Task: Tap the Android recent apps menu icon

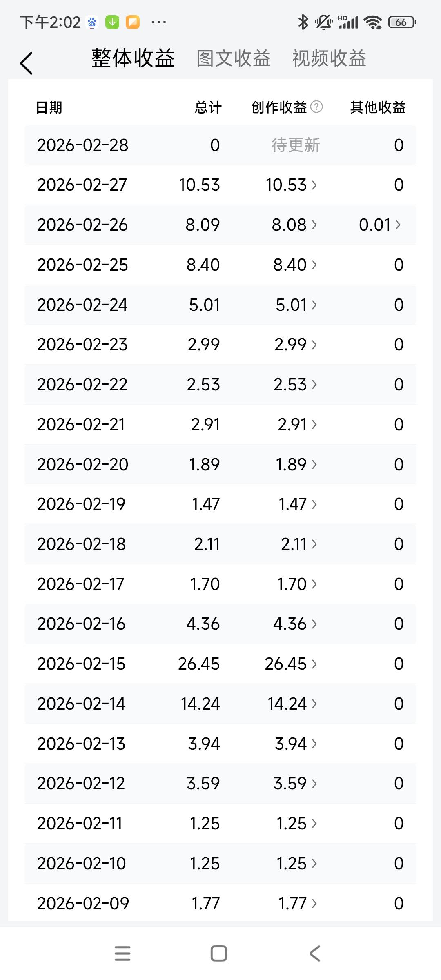Action: (x=122, y=953)
